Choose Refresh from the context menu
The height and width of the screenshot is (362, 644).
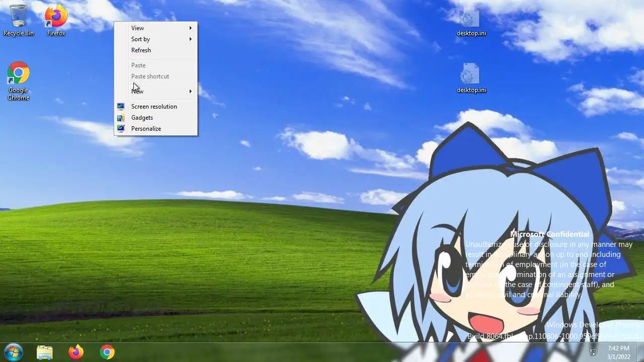[156, 50]
